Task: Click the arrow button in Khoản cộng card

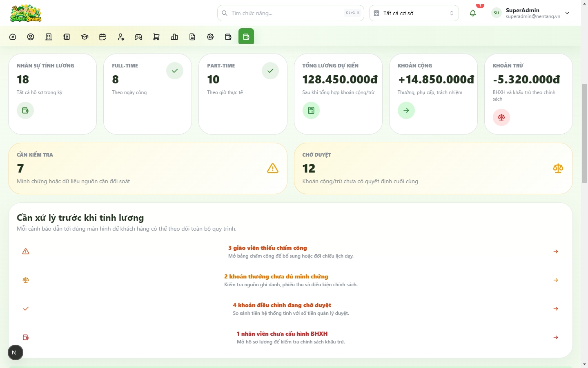Action: (x=406, y=110)
